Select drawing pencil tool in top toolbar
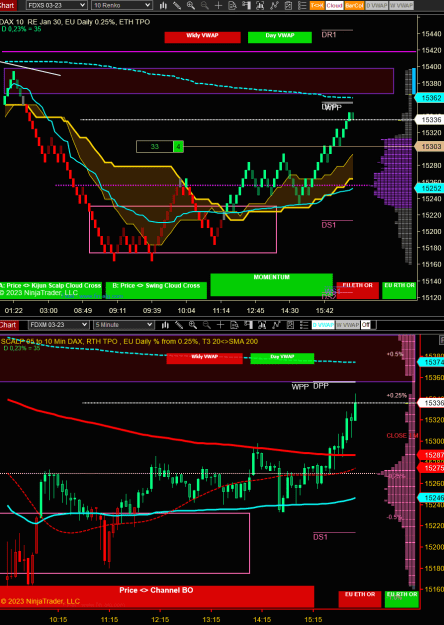 click(x=177, y=5)
